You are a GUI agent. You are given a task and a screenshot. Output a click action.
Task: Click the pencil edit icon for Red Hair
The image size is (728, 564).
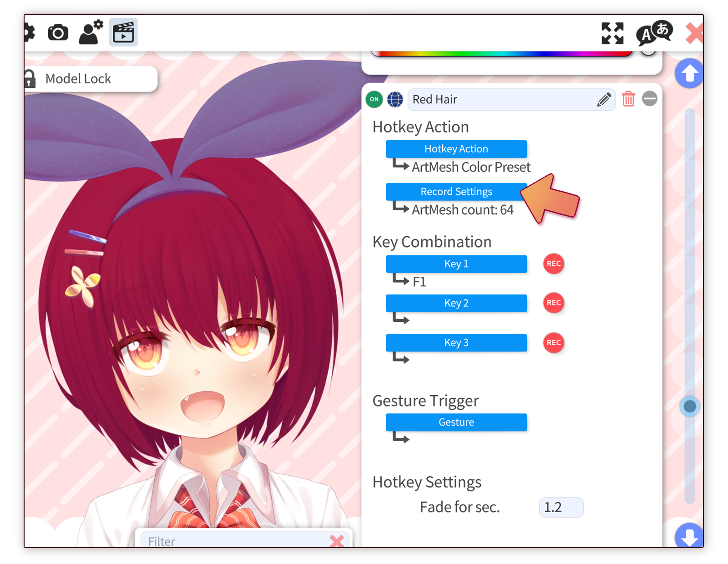pos(604,99)
